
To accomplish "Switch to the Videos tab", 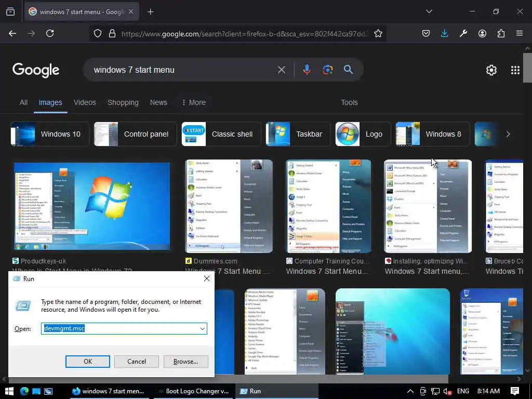I will tap(85, 102).
